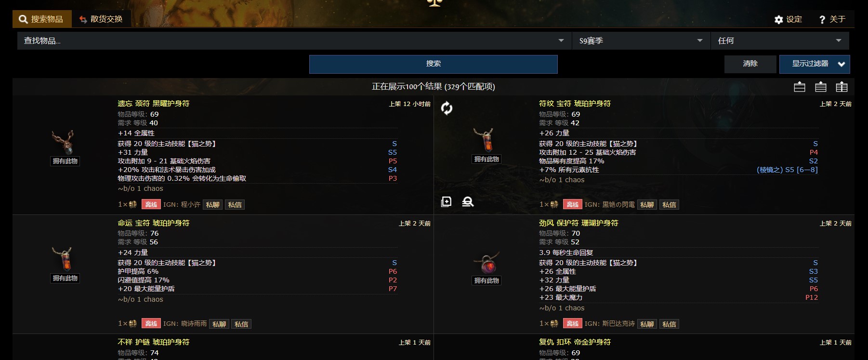Click the copy item icon on the 符纹 宝符 listing
This screenshot has height=360, width=868.
(446, 202)
